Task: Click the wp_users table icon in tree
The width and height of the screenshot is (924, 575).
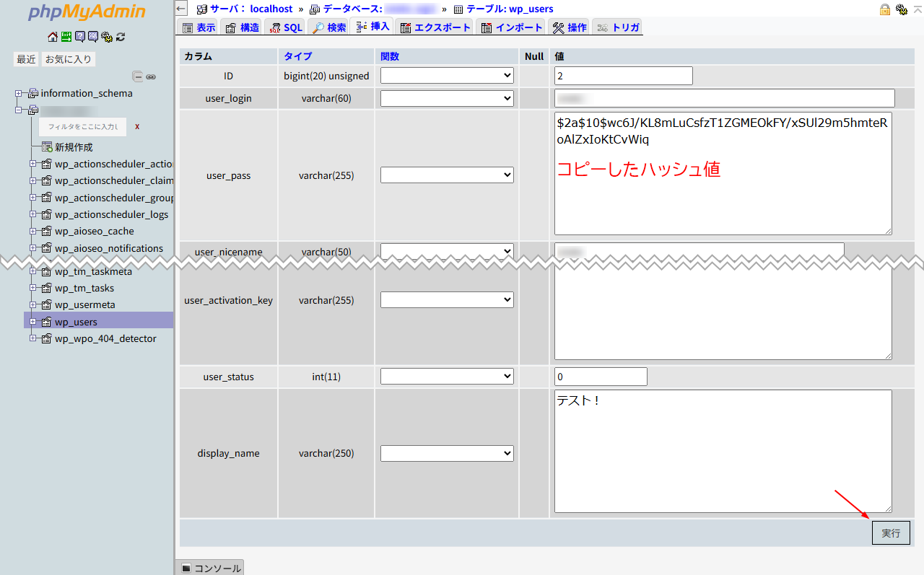Action: pos(47,322)
